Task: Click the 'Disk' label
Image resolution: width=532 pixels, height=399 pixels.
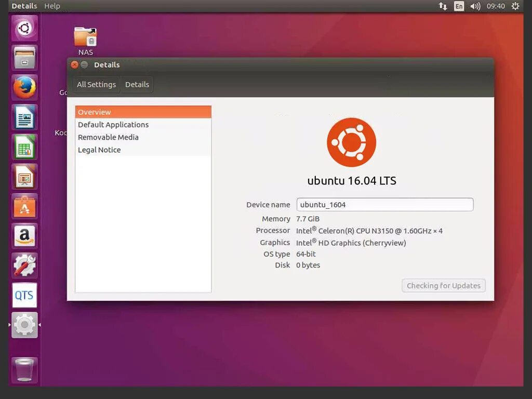Action: tap(282, 265)
